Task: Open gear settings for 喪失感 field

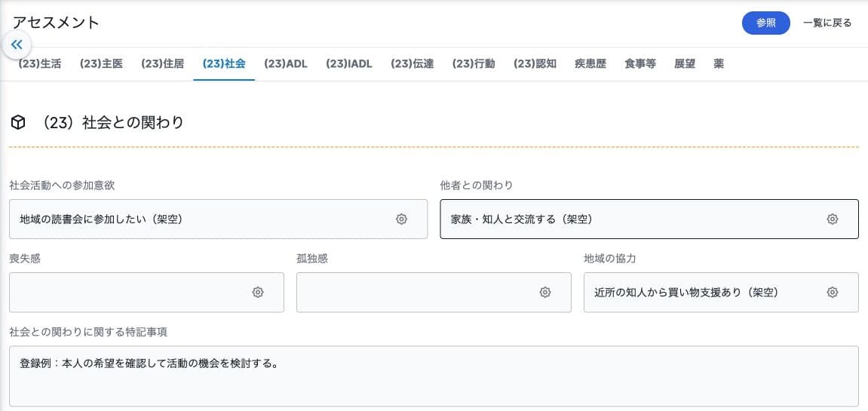Action: tap(257, 293)
